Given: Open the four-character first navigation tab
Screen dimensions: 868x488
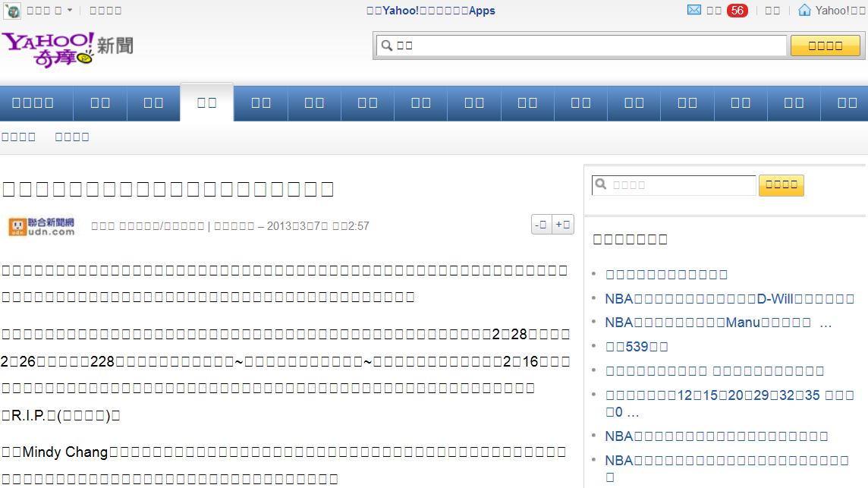Looking at the screenshot, I should click(33, 103).
